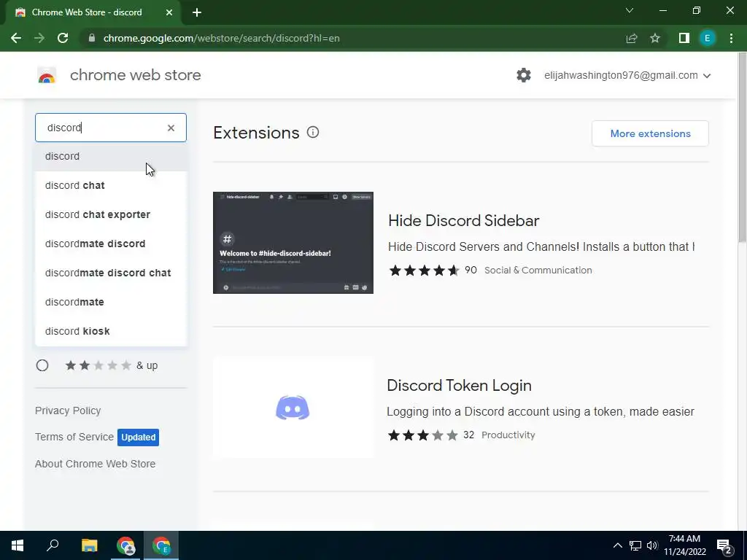
Task: Select the 'discordmate discord' suggestion
Action: point(111,244)
